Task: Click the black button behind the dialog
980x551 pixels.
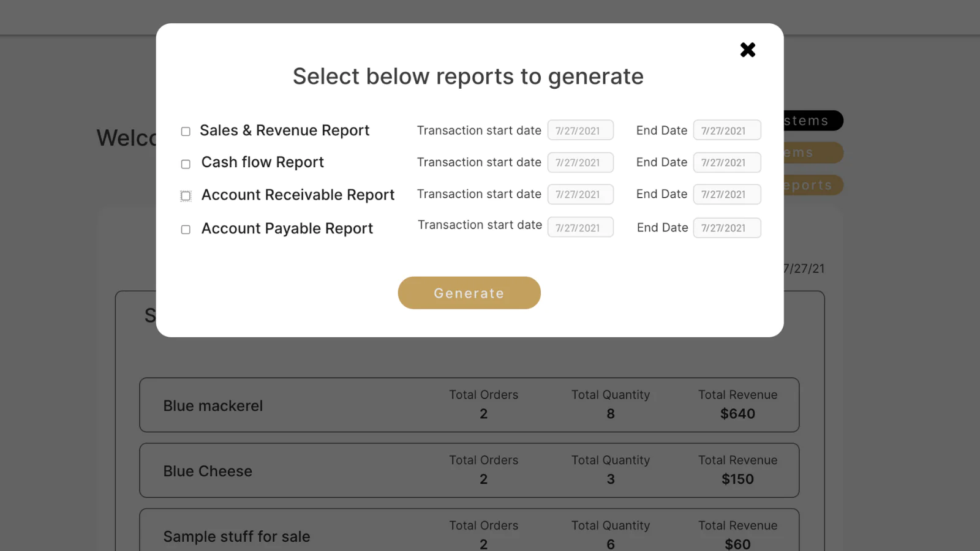Action: (813, 121)
